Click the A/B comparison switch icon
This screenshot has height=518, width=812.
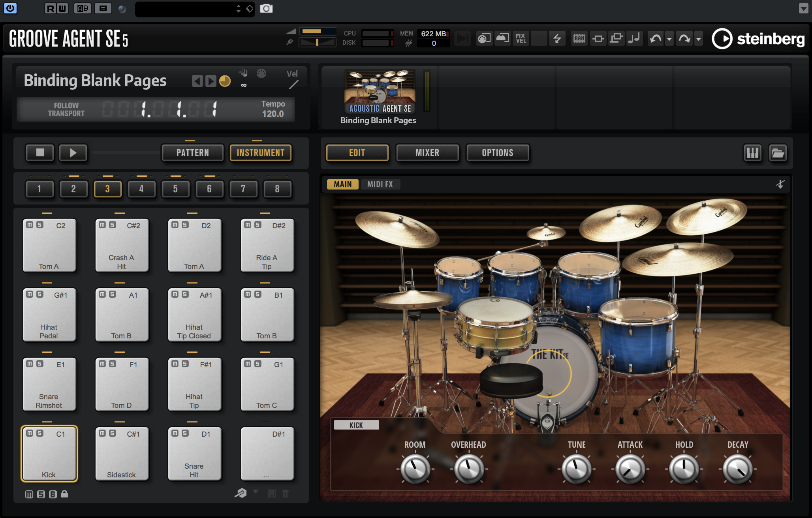coord(83,8)
